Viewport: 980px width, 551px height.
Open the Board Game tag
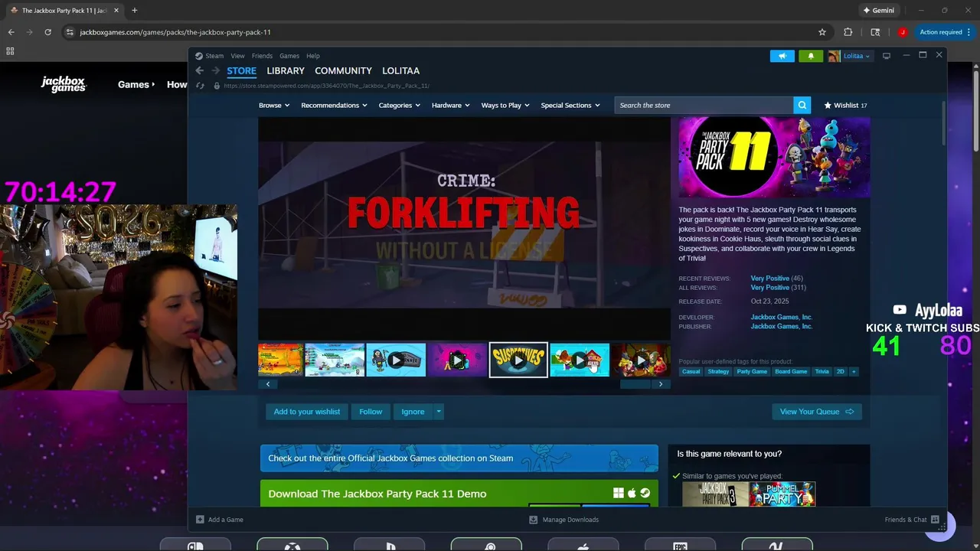pyautogui.click(x=791, y=372)
